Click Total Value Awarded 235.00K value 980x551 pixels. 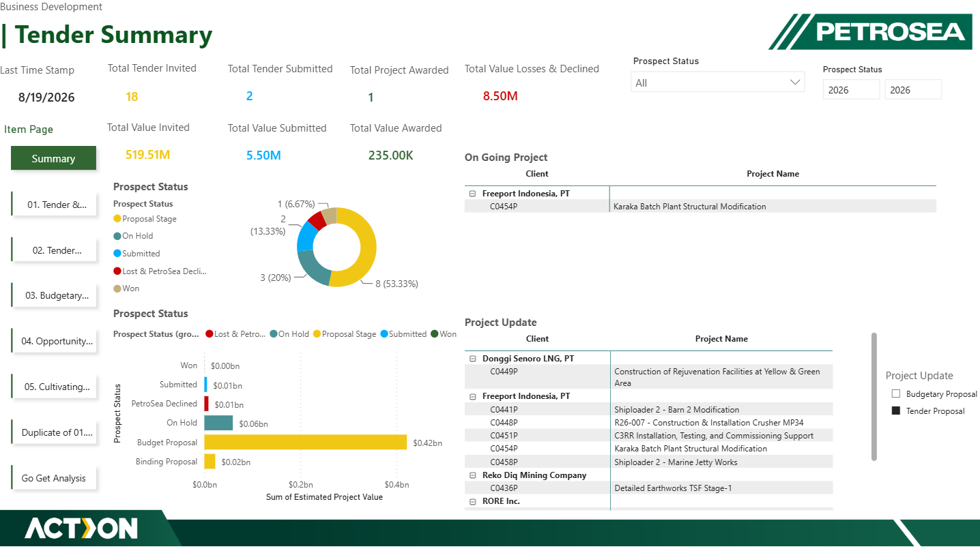point(390,155)
